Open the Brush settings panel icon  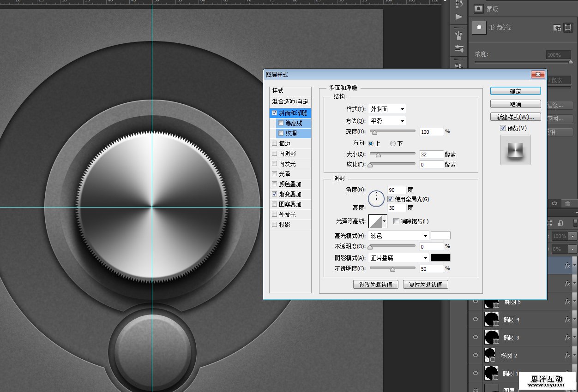[x=459, y=35]
